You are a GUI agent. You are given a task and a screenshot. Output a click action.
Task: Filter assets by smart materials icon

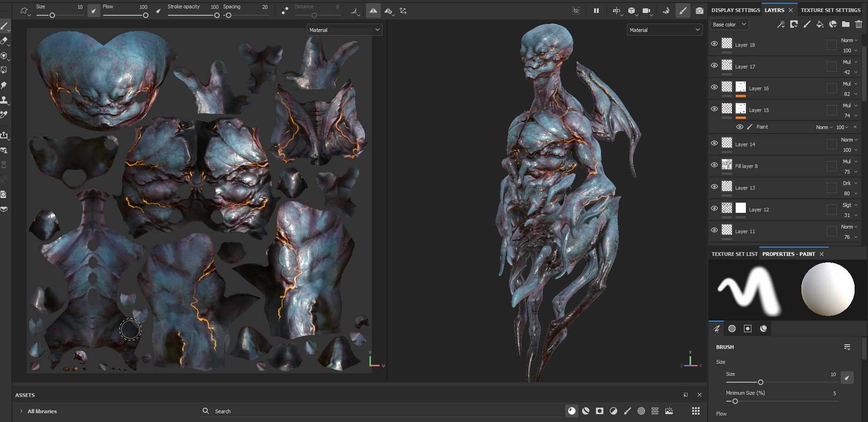586,411
